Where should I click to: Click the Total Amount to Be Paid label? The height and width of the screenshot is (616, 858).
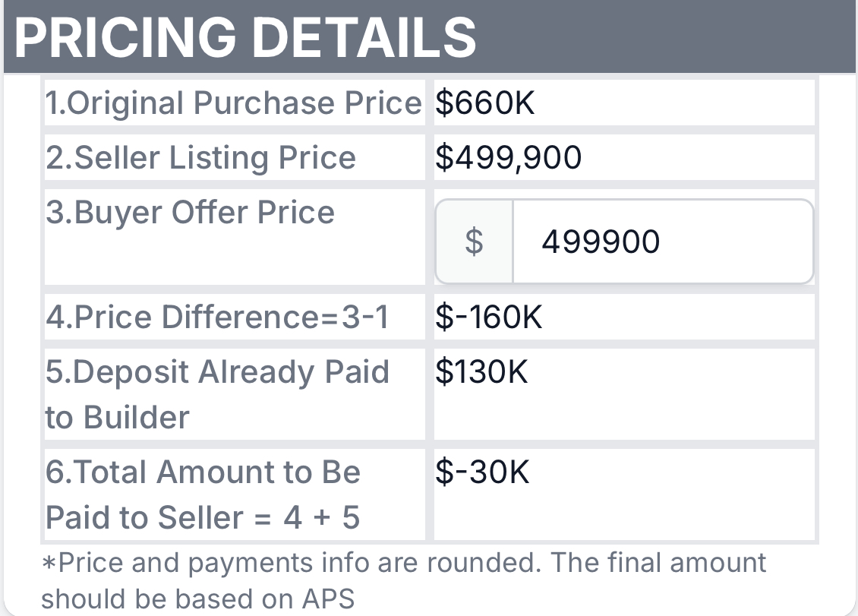point(203,494)
